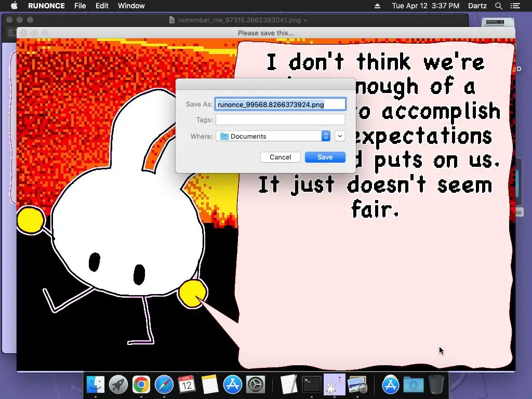Launch Safari from the dock
Viewport: 532px width, 399px height.
[164, 385]
